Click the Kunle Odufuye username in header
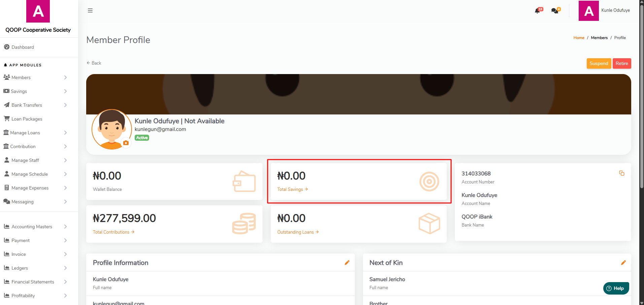 point(615,10)
